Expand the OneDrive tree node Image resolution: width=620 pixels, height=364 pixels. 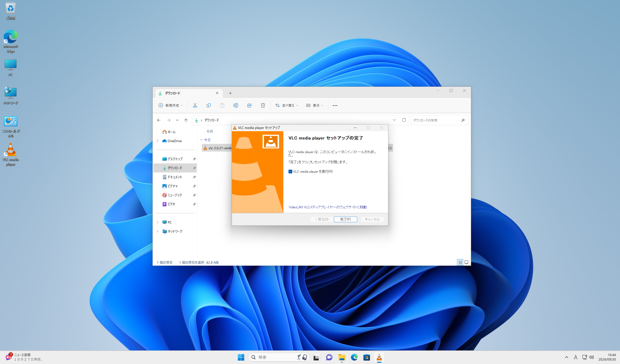click(158, 141)
